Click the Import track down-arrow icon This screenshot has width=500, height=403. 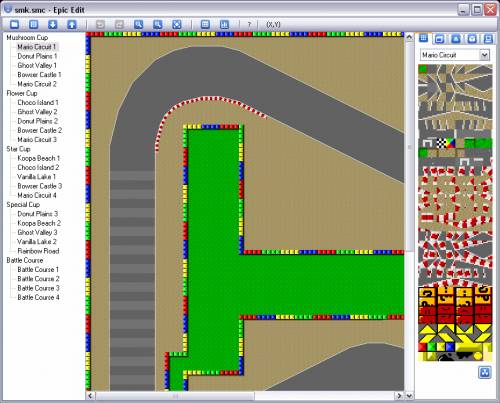point(53,24)
